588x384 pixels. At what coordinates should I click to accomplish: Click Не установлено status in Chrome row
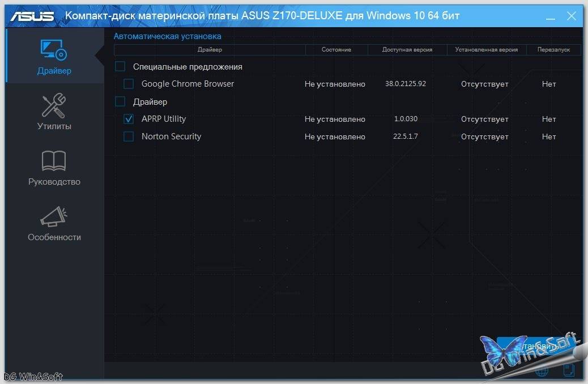335,84
